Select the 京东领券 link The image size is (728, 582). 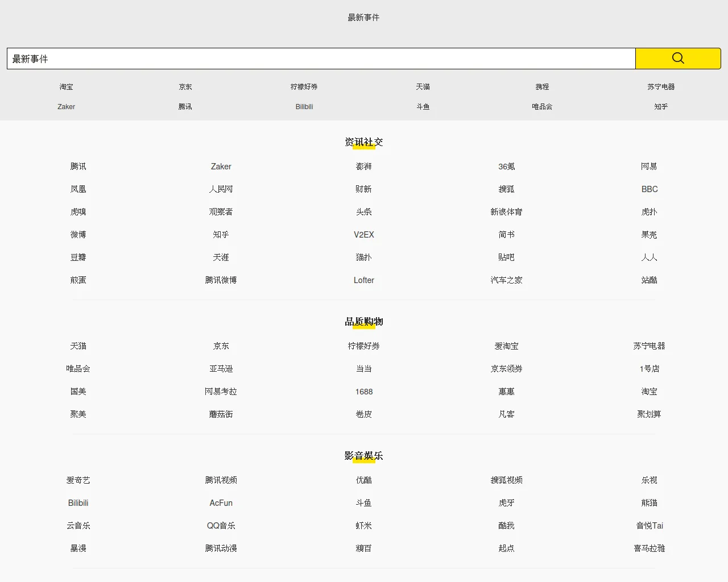[x=507, y=369]
